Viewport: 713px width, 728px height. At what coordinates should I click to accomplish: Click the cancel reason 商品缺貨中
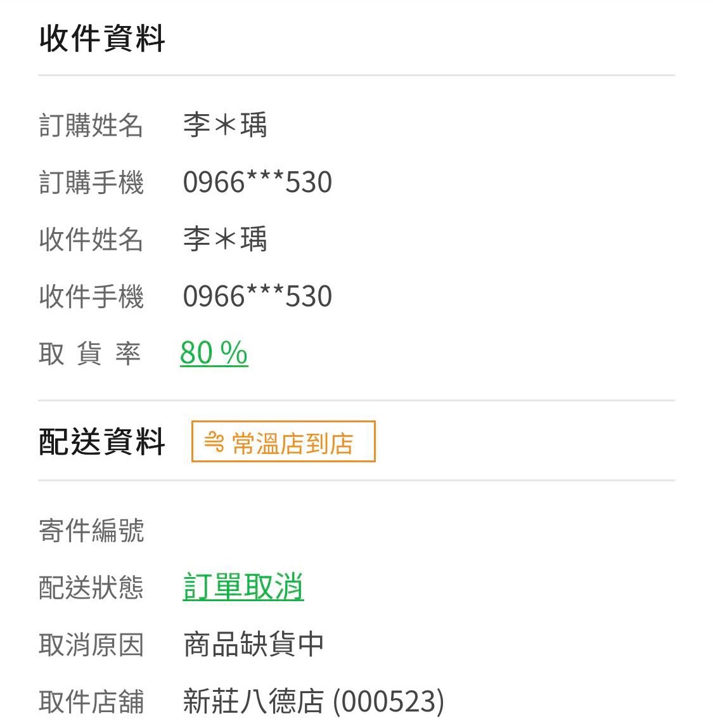254,644
